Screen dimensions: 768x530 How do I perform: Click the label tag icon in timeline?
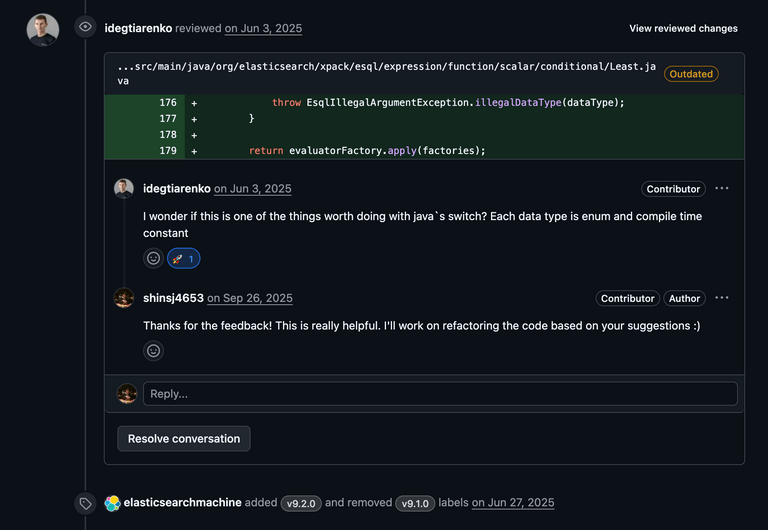click(x=86, y=503)
